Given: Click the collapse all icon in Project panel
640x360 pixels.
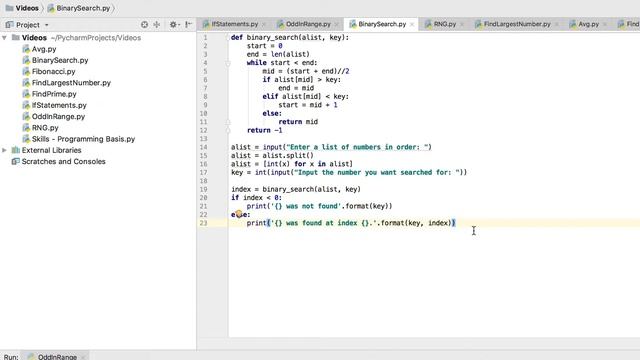Looking at the screenshot, I should click(x=157, y=25).
